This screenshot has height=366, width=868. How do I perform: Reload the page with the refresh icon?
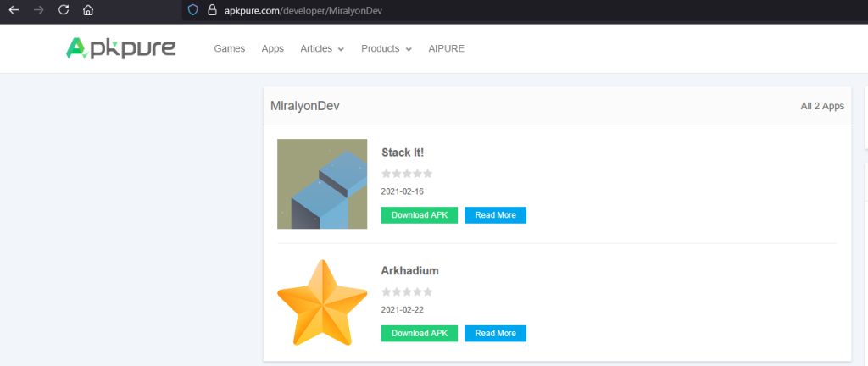point(64,10)
